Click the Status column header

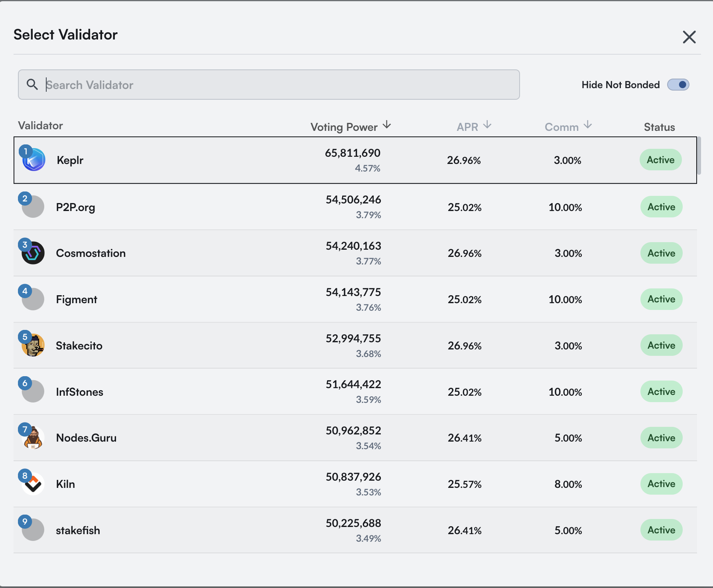(659, 127)
